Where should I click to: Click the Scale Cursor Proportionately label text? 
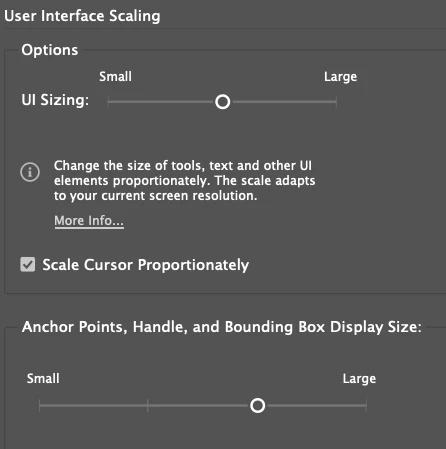[x=146, y=265]
